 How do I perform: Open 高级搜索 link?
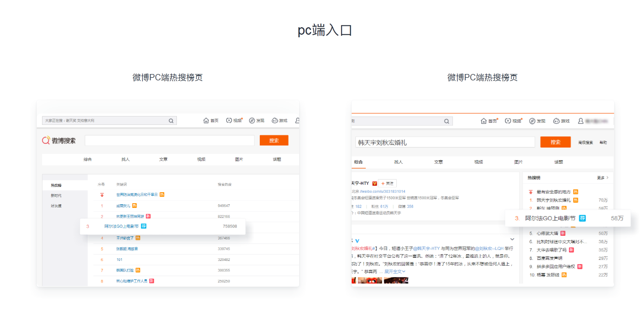click(x=585, y=142)
